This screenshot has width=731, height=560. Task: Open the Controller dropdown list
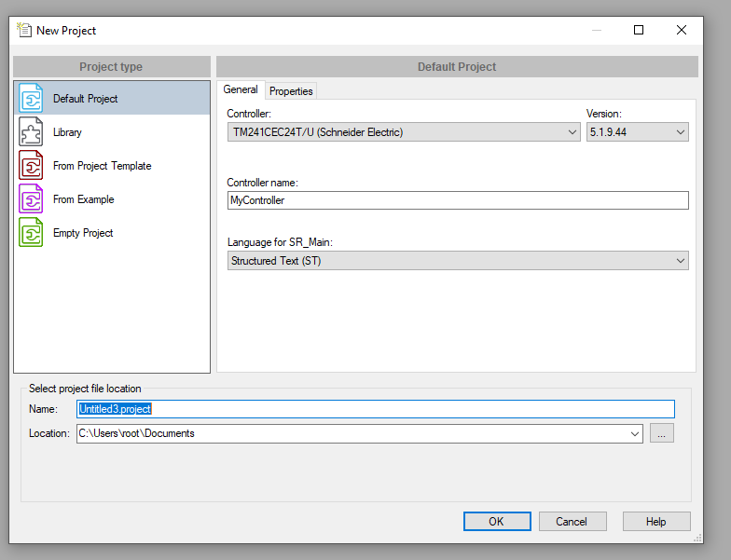tap(404, 132)
